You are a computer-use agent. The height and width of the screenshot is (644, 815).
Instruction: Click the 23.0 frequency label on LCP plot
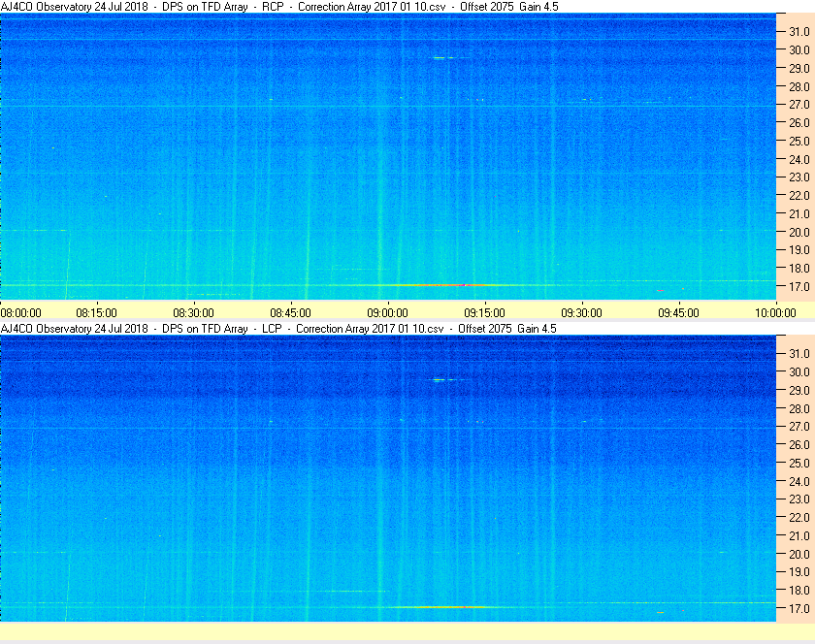tap(799, 499)
